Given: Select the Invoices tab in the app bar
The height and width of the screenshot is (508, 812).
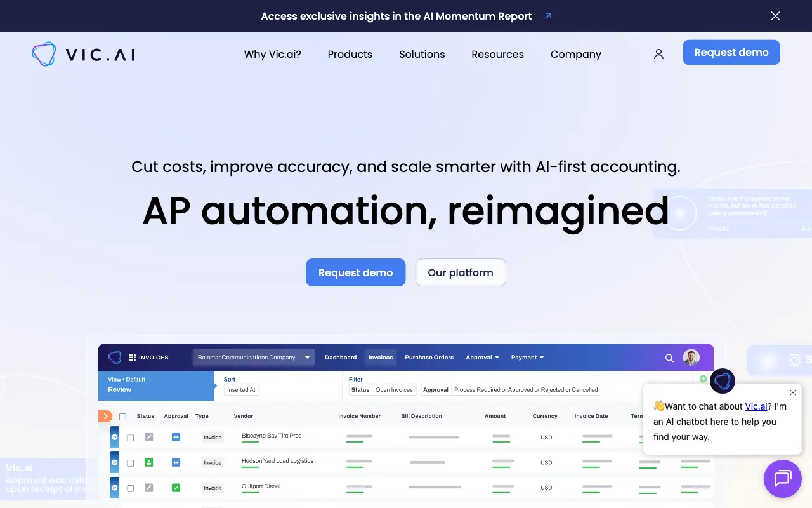Looking at the screenshot, I should [381, 358].
